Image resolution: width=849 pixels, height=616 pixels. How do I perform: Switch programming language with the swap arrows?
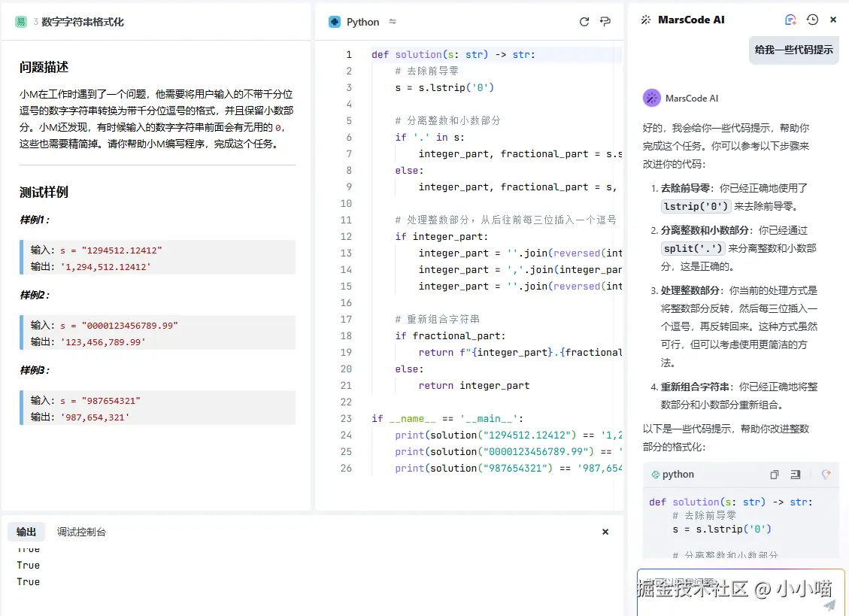click(393, 23)
